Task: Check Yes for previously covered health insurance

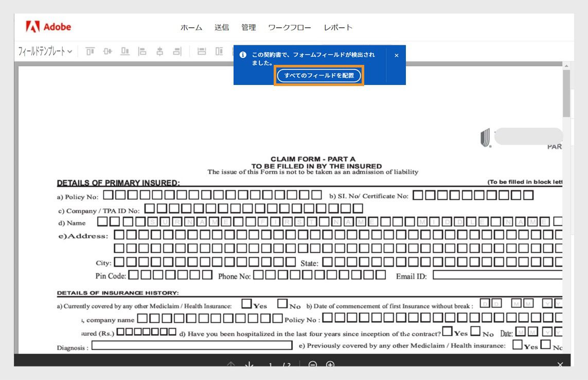Action: tap(516, 345)
